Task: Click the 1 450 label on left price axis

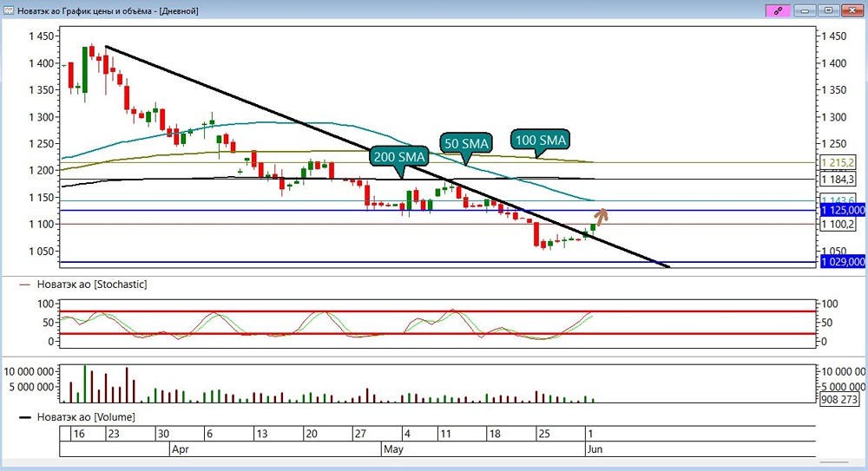Action: [x=42, y=36]
